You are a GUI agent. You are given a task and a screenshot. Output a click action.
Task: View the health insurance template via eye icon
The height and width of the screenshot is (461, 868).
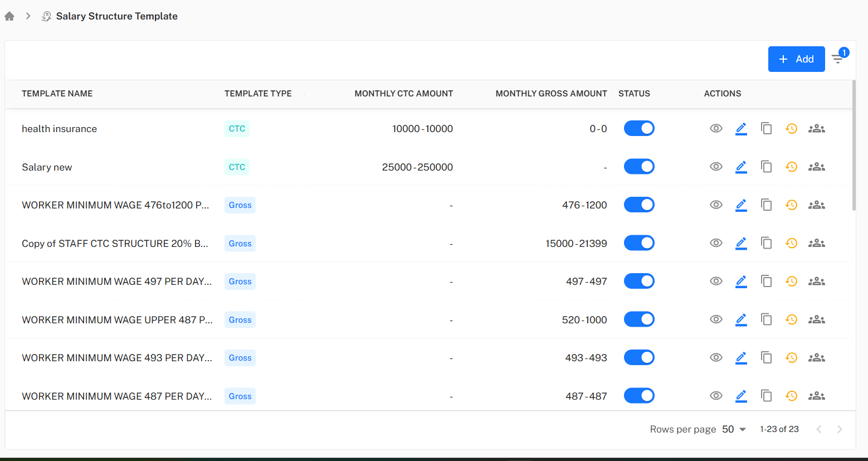point(716,129)
